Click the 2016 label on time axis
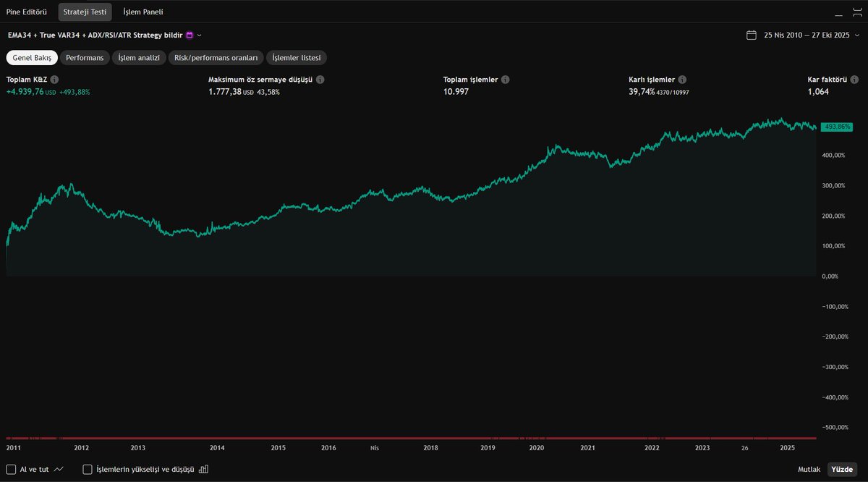 (x=329, y=448)
